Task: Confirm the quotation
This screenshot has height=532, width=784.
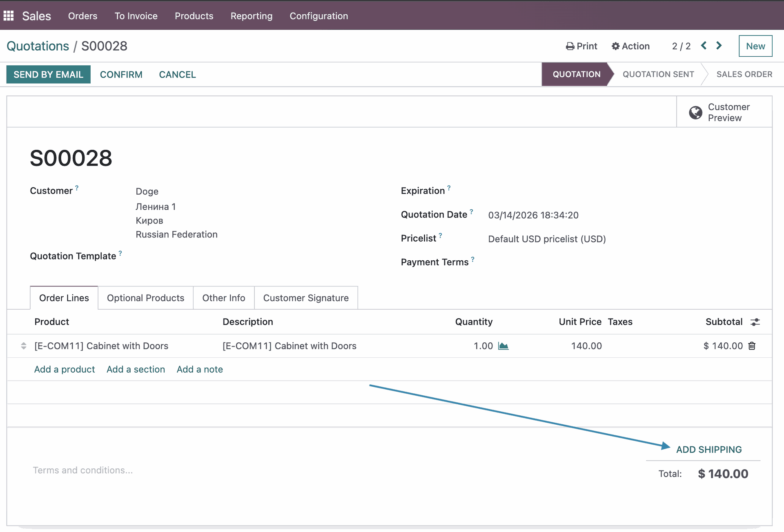Action: [121, 75]
